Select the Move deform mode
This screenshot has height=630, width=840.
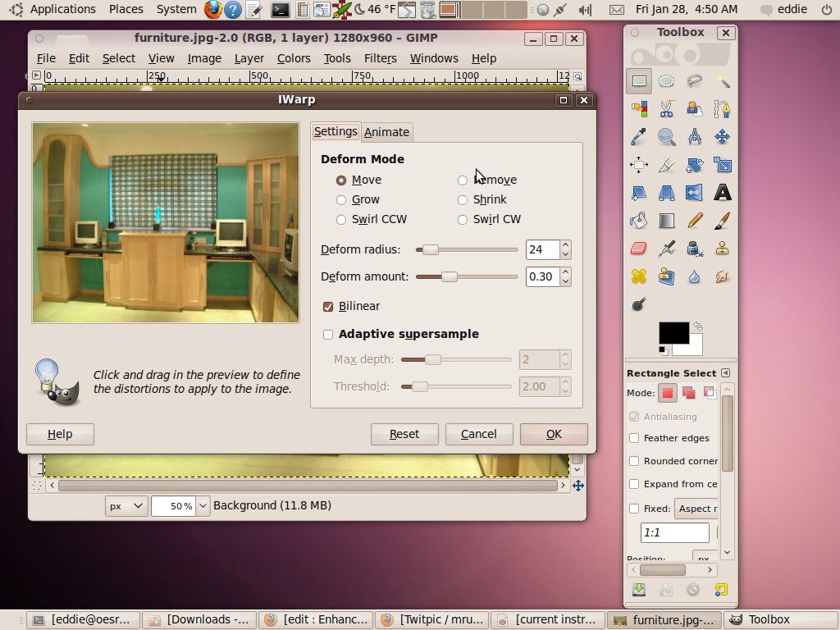point(359,180)
